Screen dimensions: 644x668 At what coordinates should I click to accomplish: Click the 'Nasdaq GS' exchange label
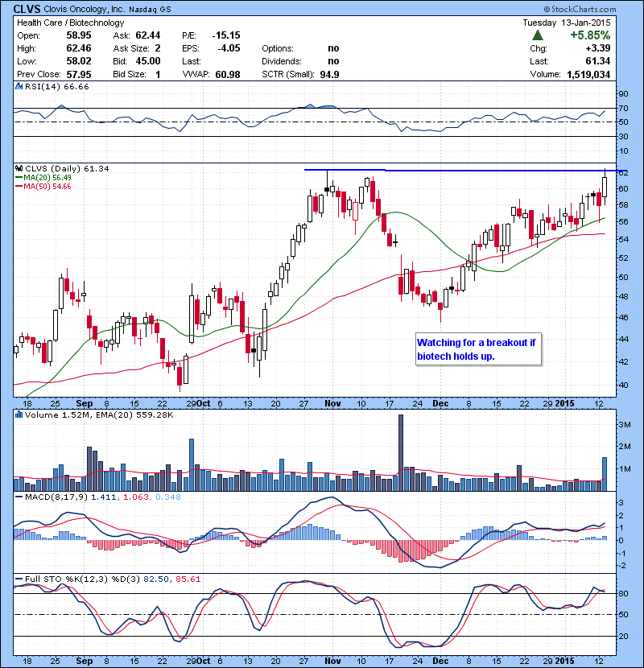pos(150,9)
